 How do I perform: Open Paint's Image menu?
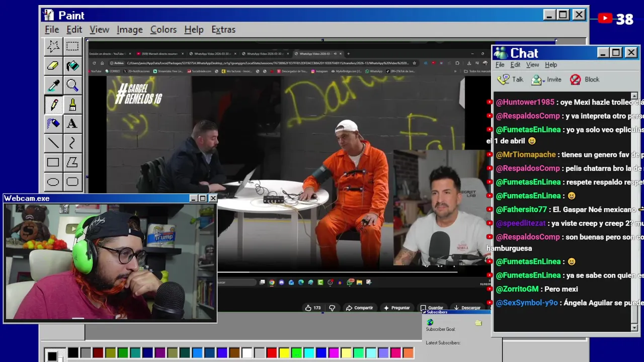[x=130, y=30]
